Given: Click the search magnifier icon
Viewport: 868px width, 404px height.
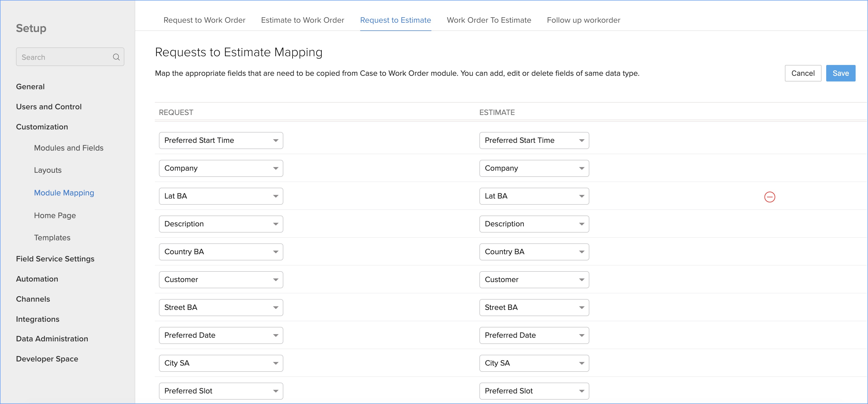Looking at the screenshot, I should pyautogui.click(x=116, y=57).
